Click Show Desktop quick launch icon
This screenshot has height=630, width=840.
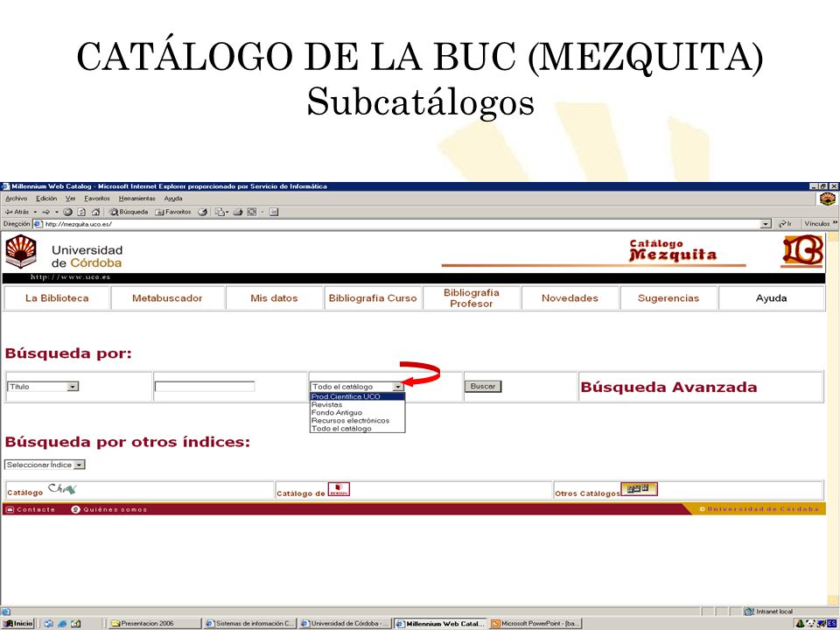76,624
